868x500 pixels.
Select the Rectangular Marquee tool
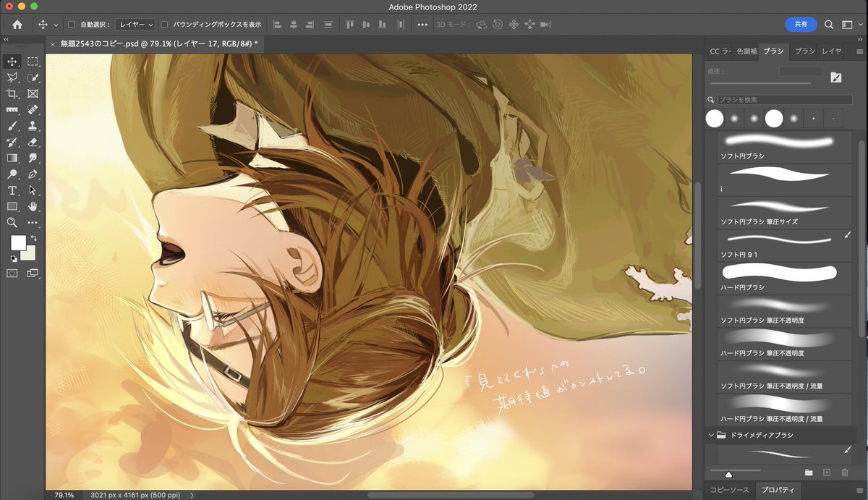pyautogui.click(x=33, y=62)
